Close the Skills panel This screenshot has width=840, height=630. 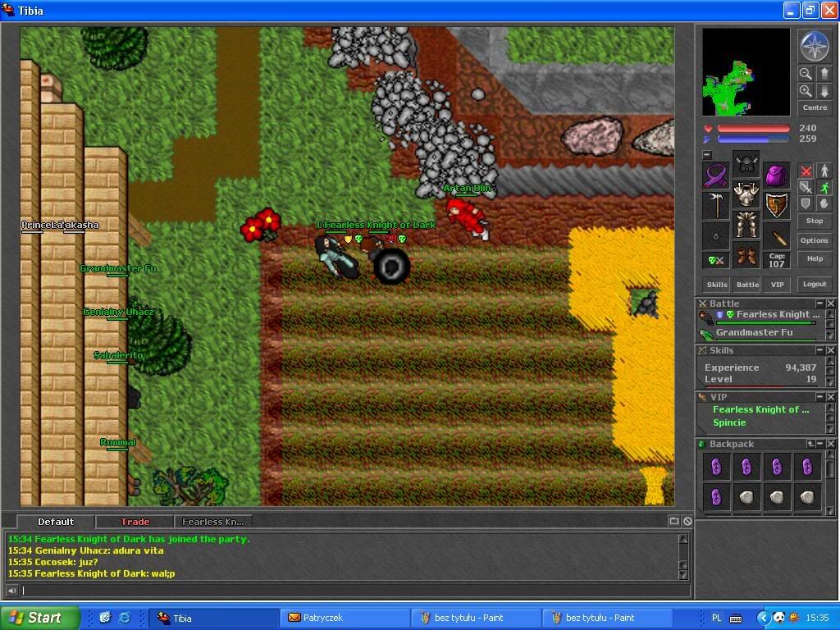[830, 349]
